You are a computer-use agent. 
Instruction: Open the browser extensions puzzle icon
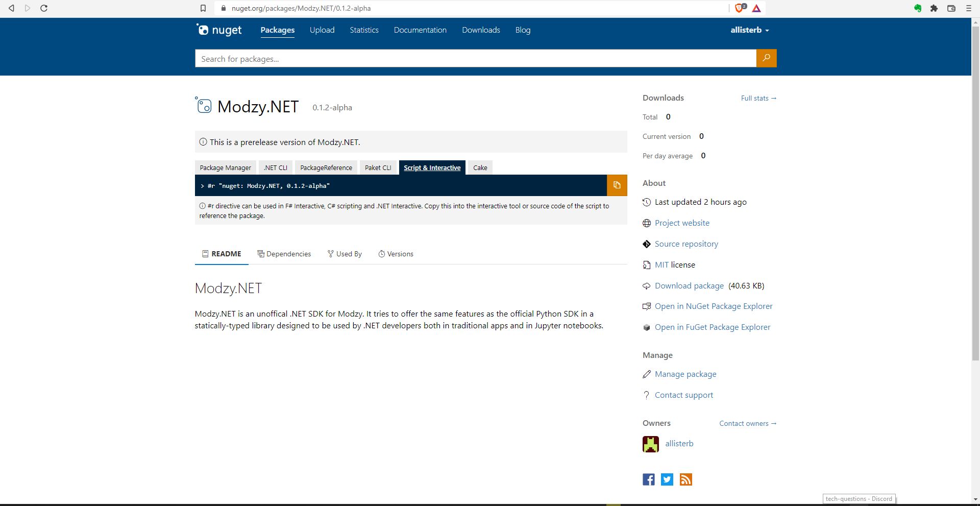[934, 8]
